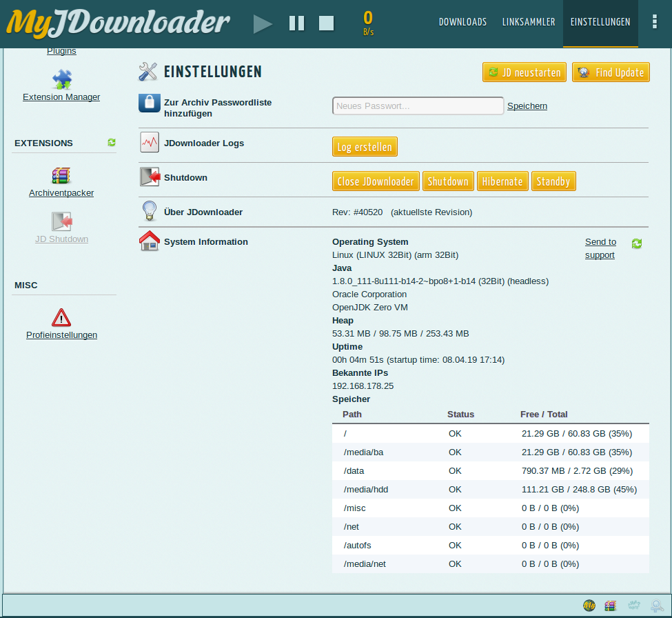Select the JD Shutdown extension icon
672x618 pixels.
point(61,221)
